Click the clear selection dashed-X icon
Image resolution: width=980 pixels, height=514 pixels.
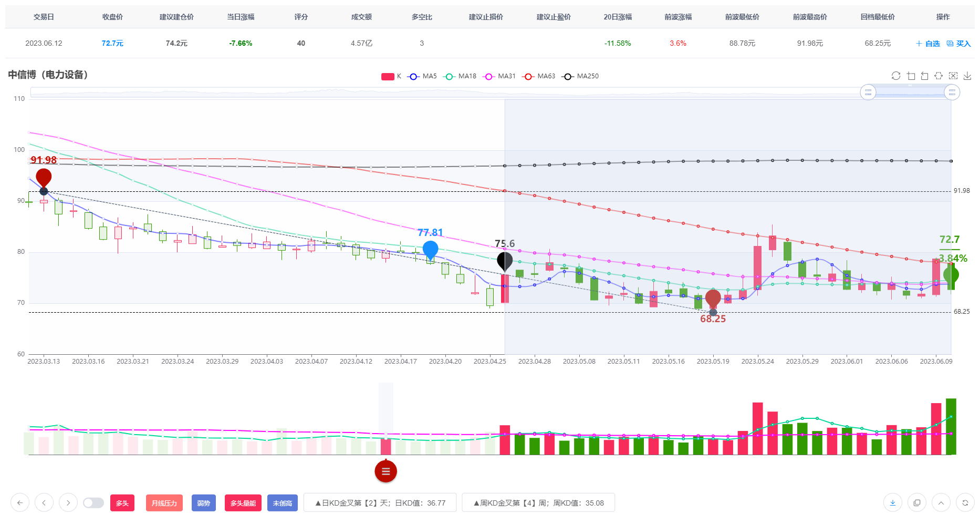(953, 76)
